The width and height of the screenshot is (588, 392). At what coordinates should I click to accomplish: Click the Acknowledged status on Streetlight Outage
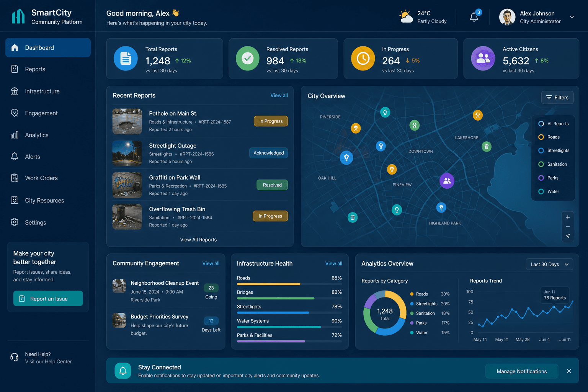coord(268,153)
